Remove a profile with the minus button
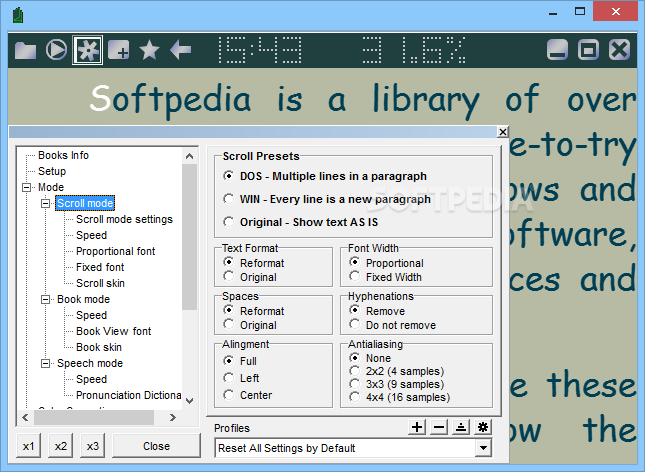Image resolution: width=645 pixels, height=472 pixels. pos(439,427)
